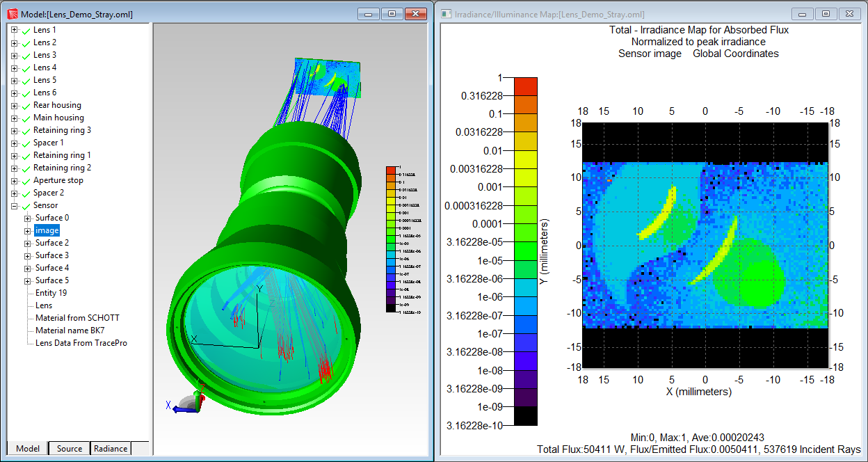The width and height of the screenshot is (868, 462).
Task: Collapse the Sensor tree node
Action: click(x=15, y=205)
